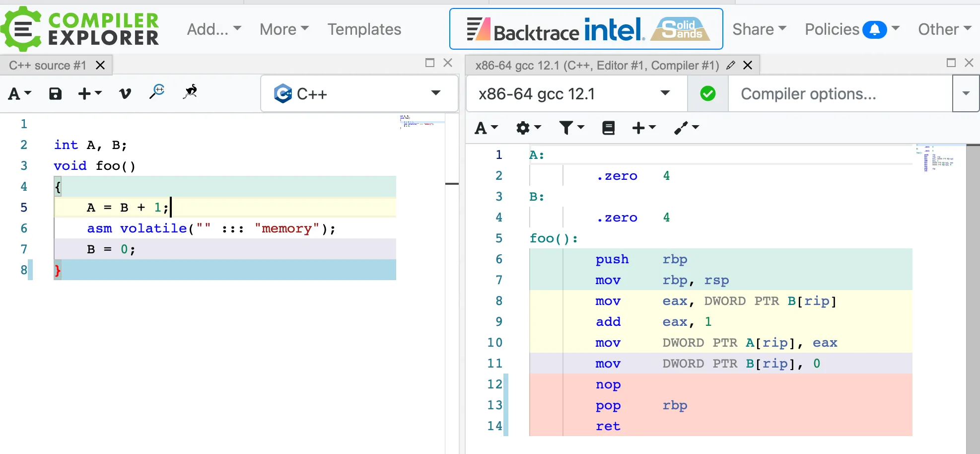Toggle Vim mode with the V icon
980x454 pixels.
point(125,93)
